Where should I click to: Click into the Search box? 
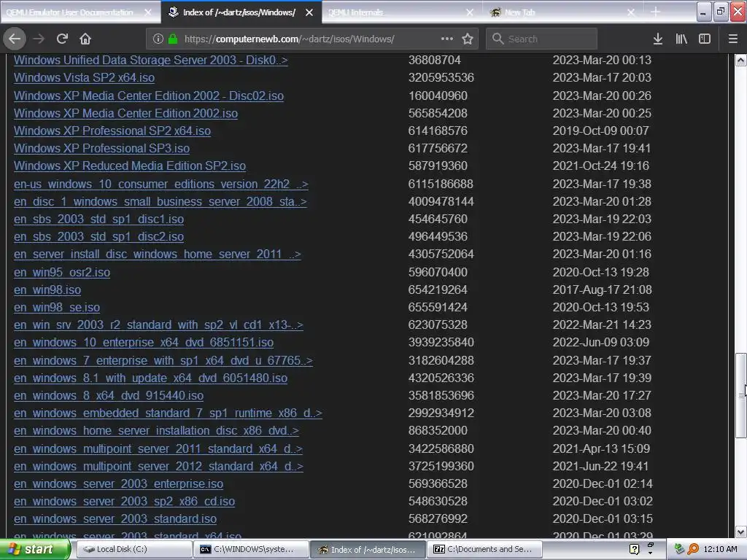click(x=541, y=39)
